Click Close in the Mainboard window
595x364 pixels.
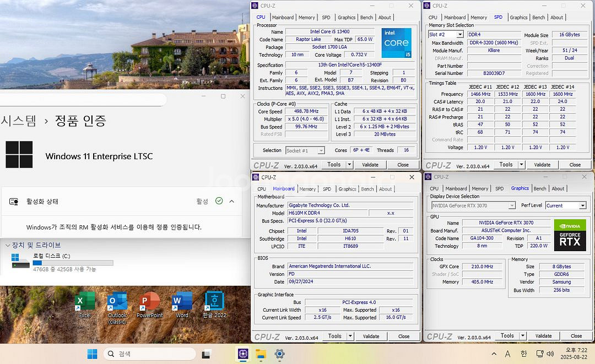(404, 336)
